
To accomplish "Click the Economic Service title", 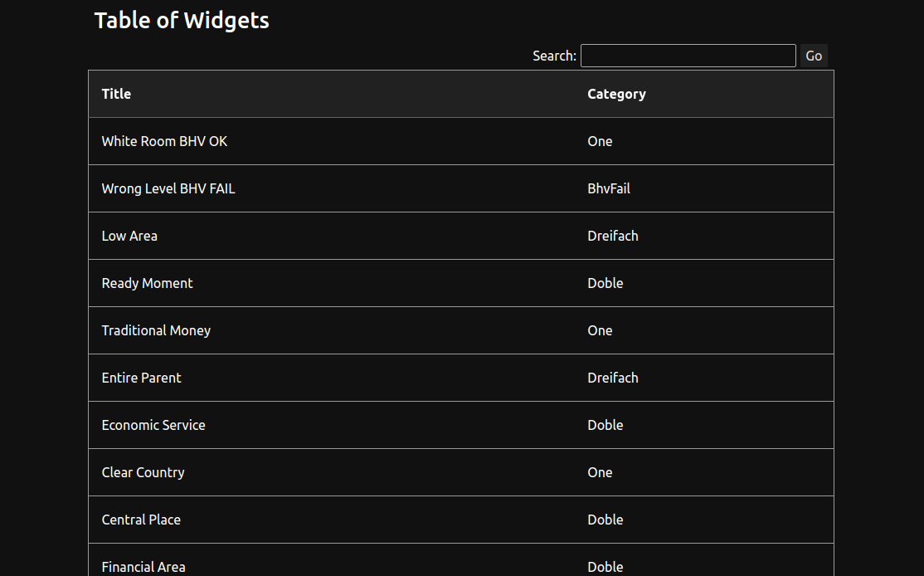I will tap(153, 425).
